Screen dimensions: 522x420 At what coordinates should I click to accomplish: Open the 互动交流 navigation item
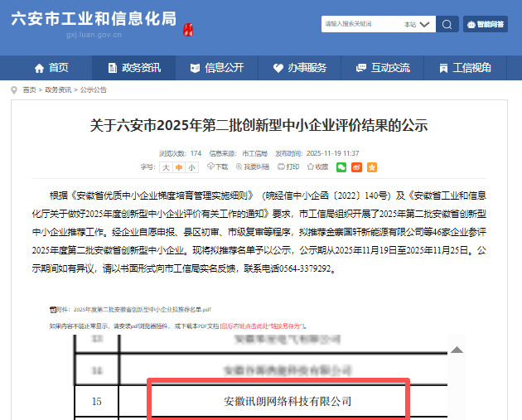[x=383, y=67]
